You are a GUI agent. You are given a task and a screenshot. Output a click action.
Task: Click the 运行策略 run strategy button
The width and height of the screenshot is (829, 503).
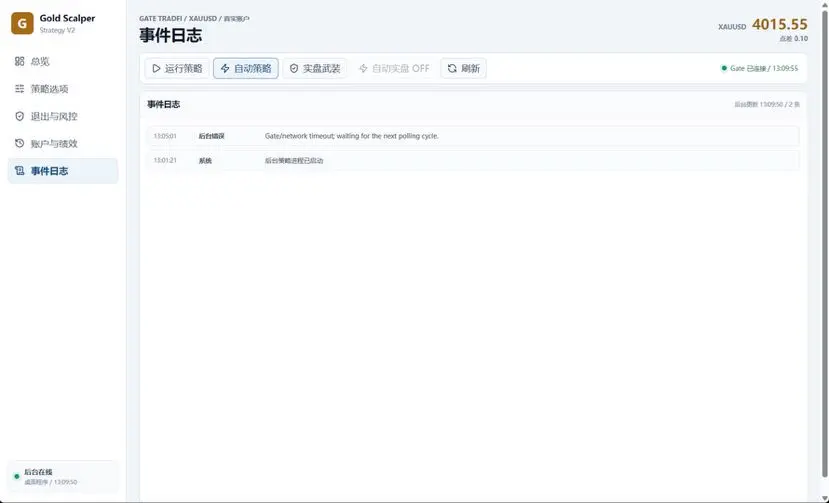tap(177, 68)
